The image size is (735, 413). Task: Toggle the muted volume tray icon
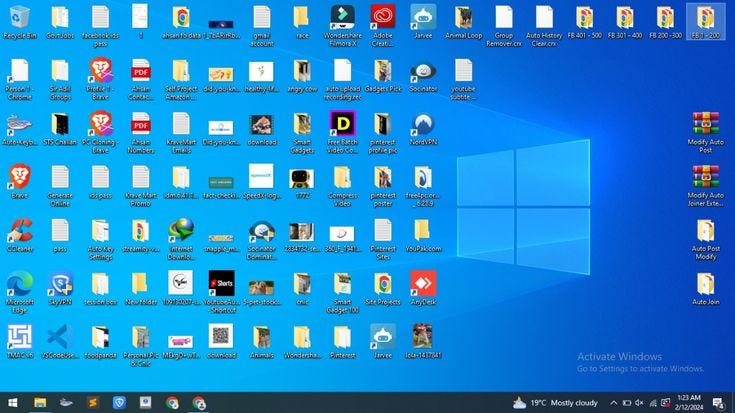pos(639,403)
